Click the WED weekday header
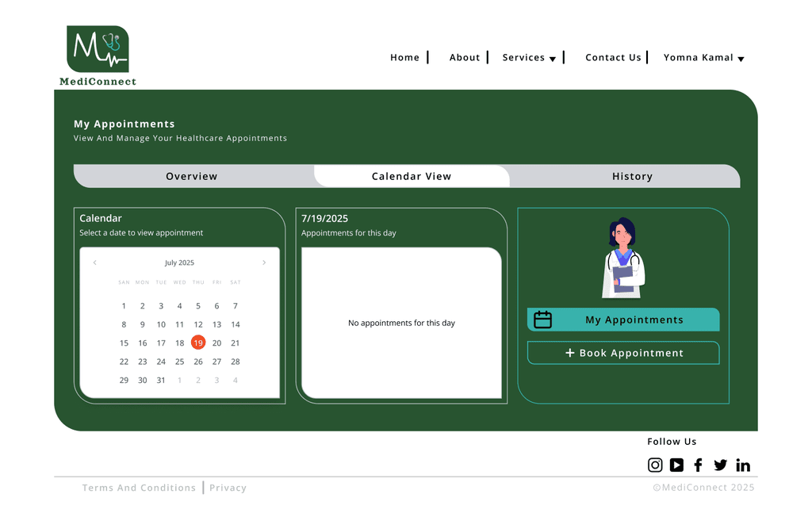Viewport: 812px width, 517px height. [x=179, y=282]
